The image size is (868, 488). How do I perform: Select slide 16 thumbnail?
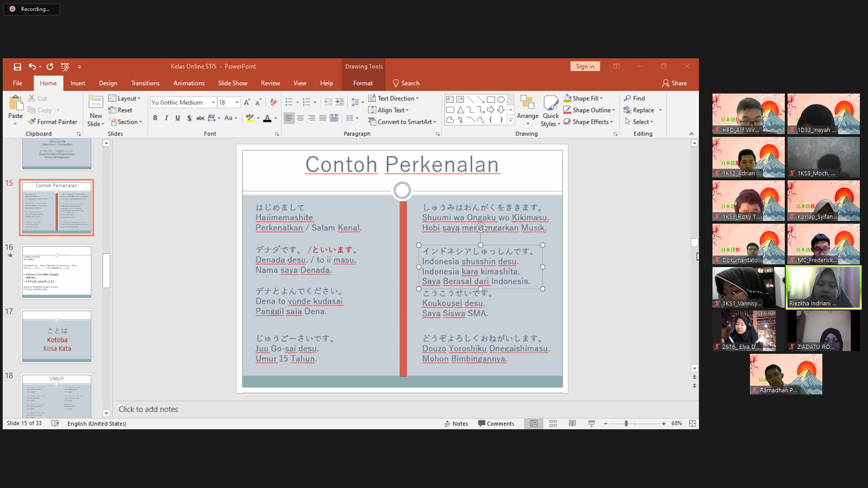pyautogui.click(x=57, y=272)
